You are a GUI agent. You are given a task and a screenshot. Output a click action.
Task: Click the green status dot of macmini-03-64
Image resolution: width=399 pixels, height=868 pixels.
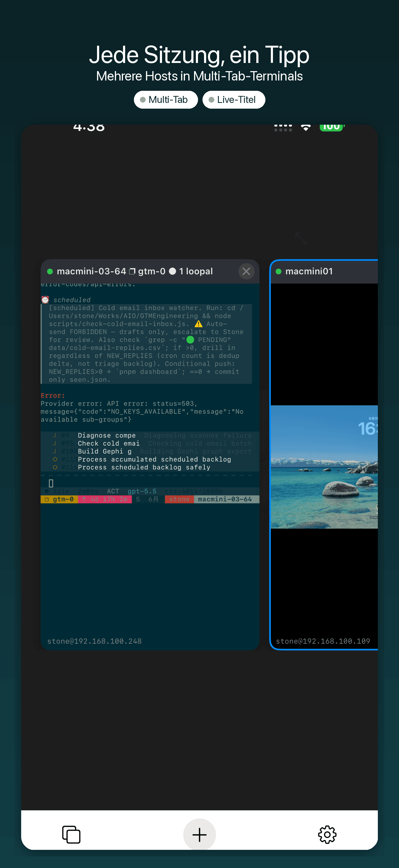50,271
